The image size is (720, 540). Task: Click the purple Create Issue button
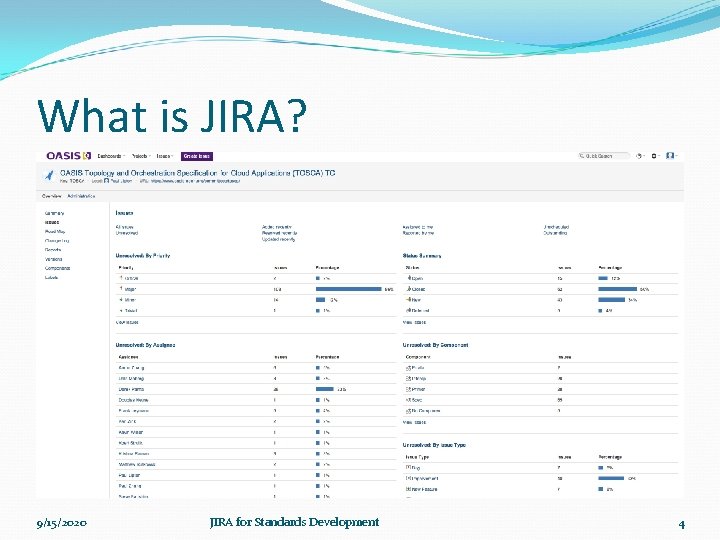(x=197, y=156)
